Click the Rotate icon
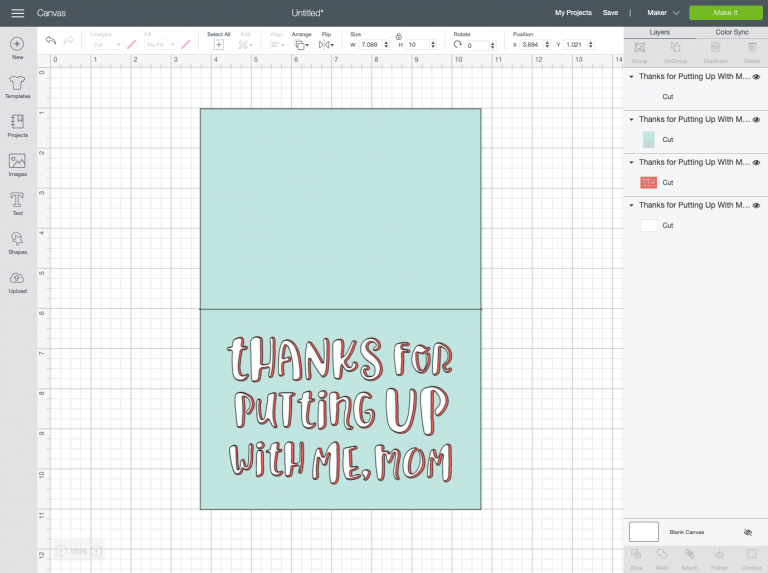 pyautogui.click(x=457, y=45)
